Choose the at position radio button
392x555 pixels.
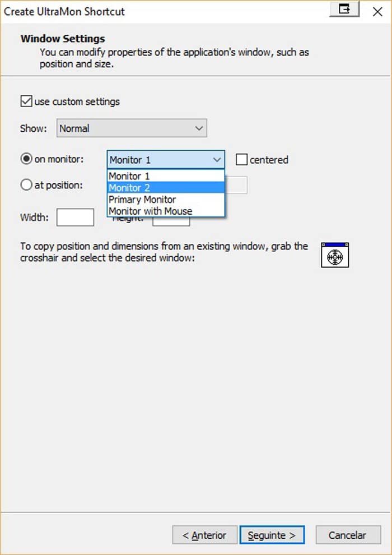point(26,185)
